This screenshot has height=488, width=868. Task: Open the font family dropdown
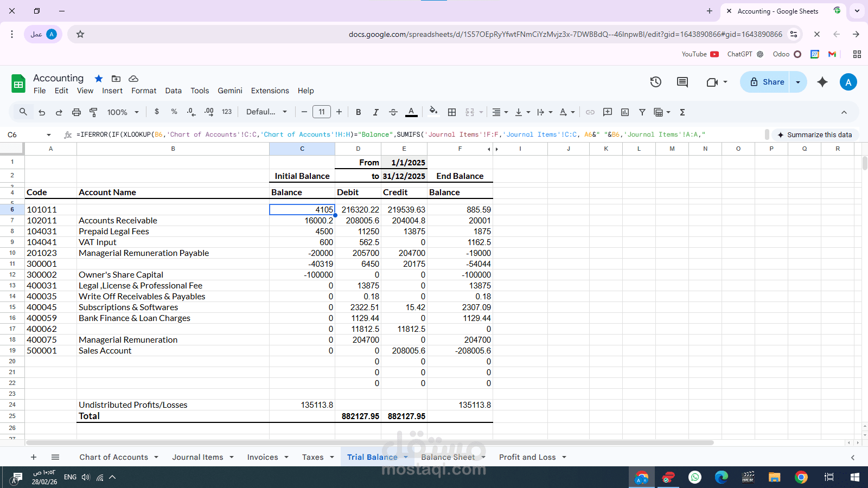pos(266,112)
